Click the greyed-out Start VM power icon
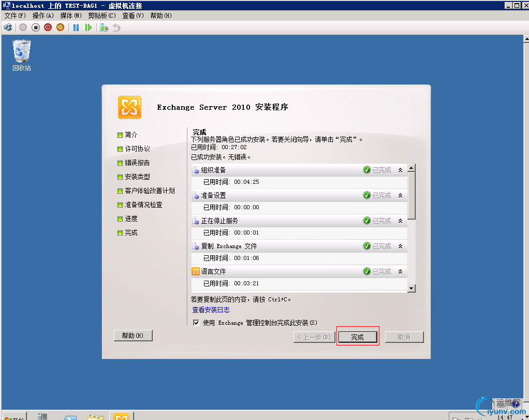Viewport: 529px width, 420px height. click(23, 27)
